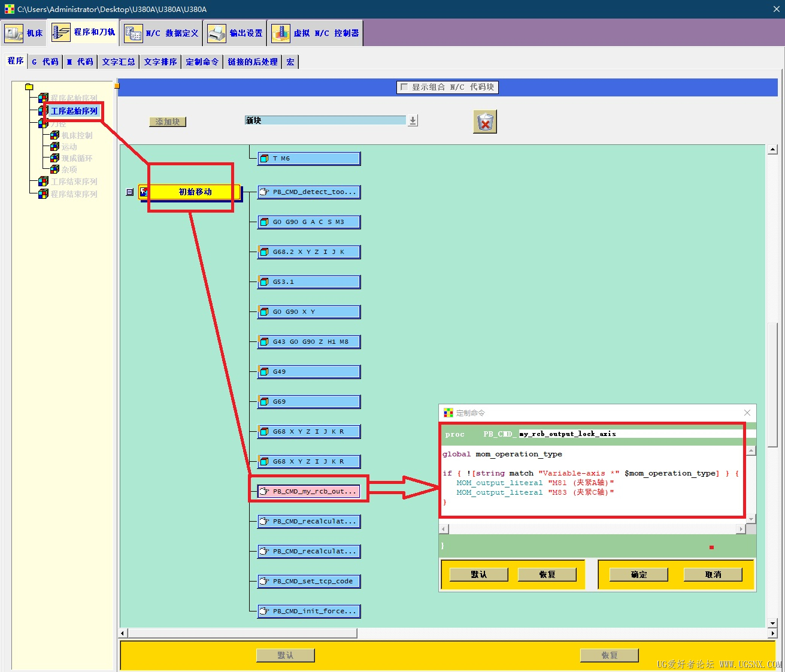The height and width of the screenshot is (672, 785).
Task: Cancel the dialog with 取消
Action: (713, 574)
